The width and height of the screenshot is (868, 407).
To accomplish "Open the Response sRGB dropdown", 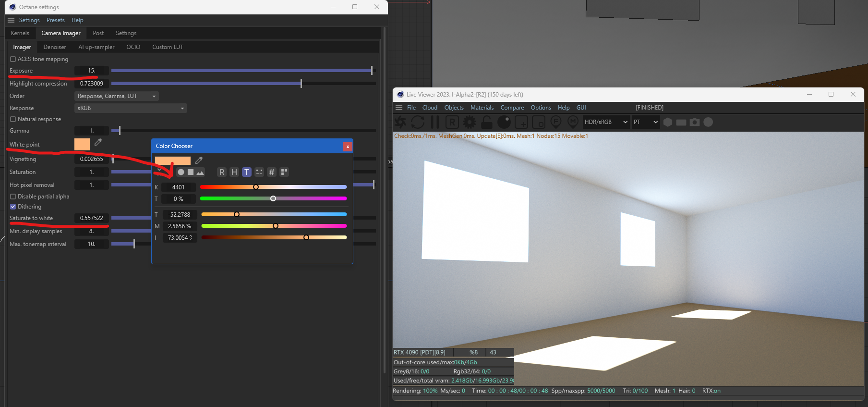I will pos(131,108).
